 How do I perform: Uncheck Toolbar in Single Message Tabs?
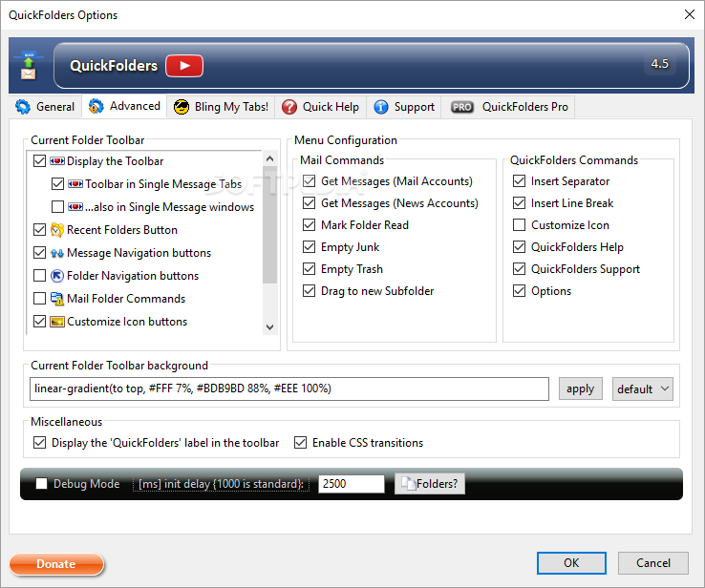(57, 183)
